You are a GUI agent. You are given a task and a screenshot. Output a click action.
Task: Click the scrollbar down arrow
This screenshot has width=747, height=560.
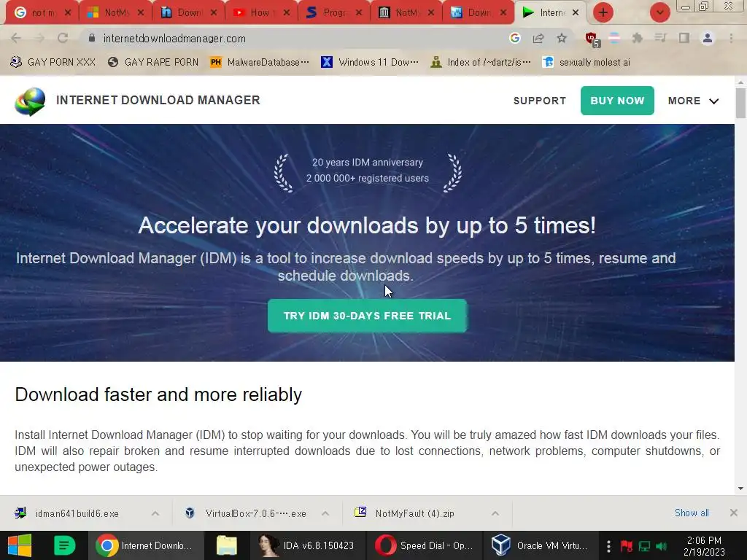pos(740,488)
